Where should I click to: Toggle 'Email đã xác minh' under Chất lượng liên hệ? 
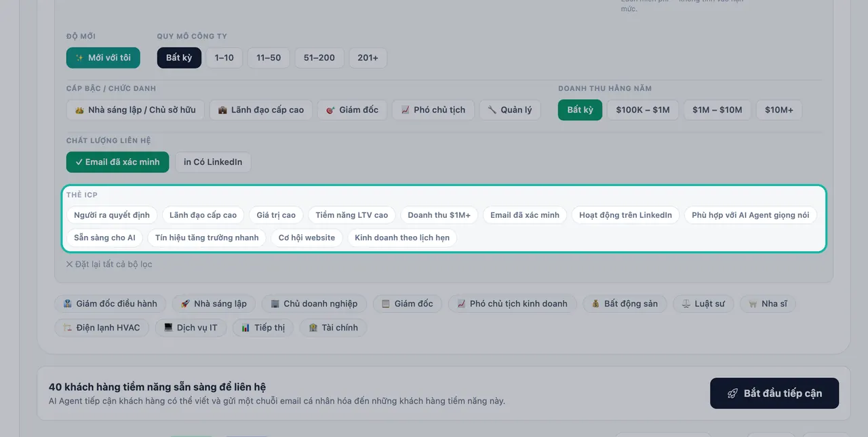pos(118,162)
